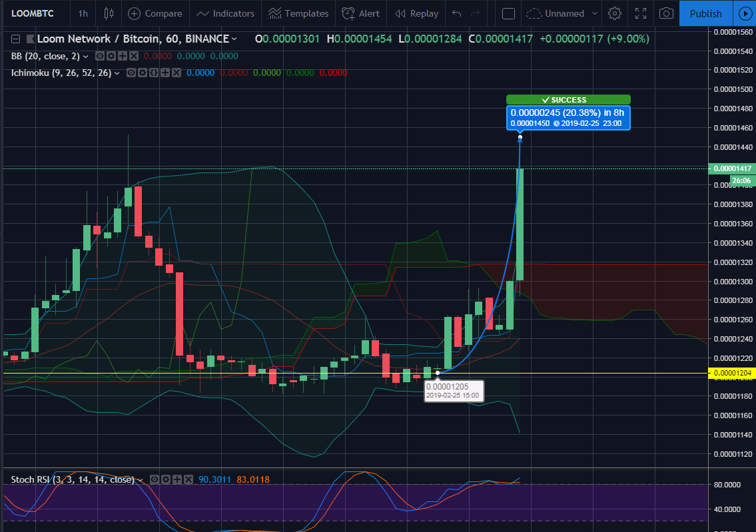Toggle fullscreen mode

pyautogui.click(x=640, y=13)
